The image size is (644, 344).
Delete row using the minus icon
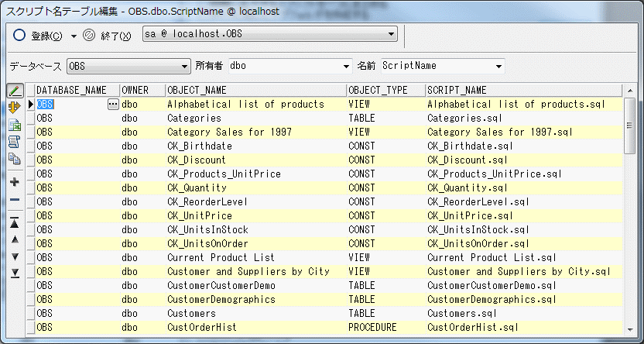pyautogui.click(x=15, y=200)
